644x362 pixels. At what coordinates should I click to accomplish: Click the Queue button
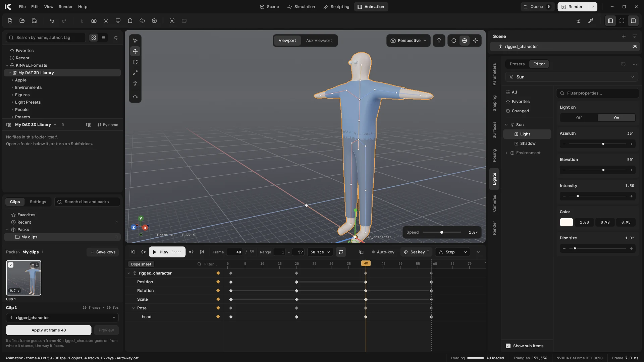tap(537, 7)
